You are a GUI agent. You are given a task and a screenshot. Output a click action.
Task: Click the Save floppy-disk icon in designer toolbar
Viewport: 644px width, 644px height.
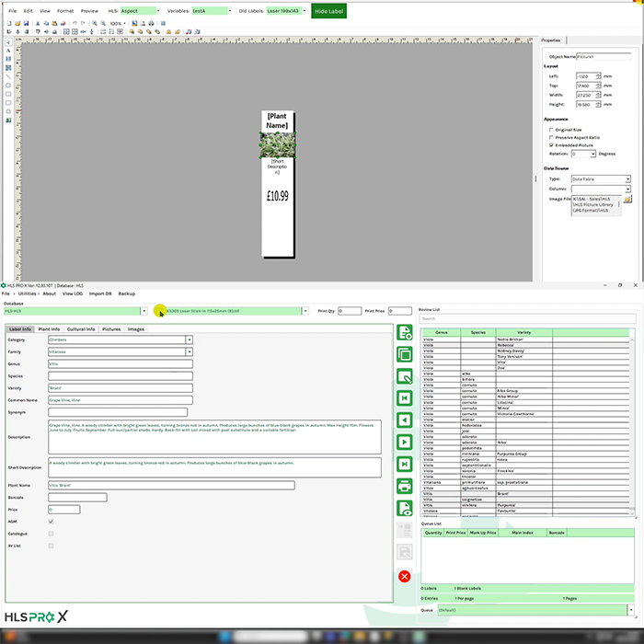(x=27, y=23)
